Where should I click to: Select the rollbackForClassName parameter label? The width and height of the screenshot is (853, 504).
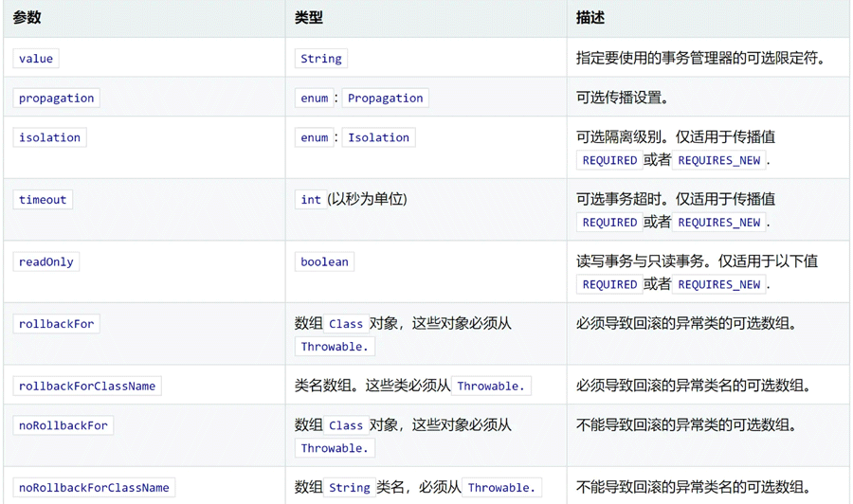87,387
